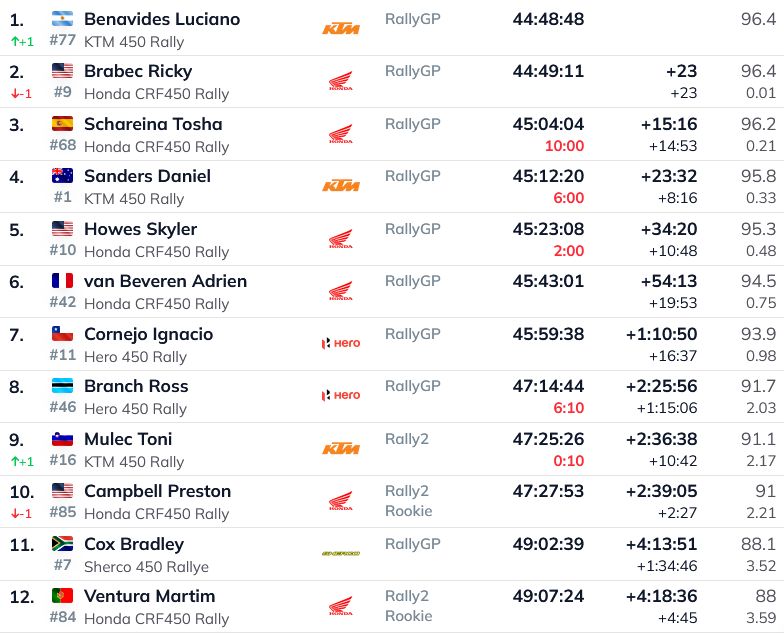Click the red 10:00 penalty for Schareina
784x634 pixels.
click(565, 146)
